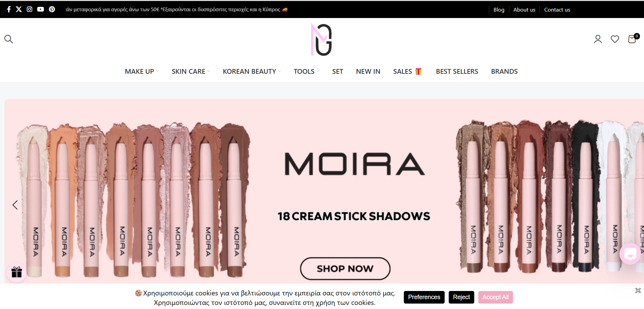644x309 pixels.
Task: Dismiss the cookie banner with X
Action: click(638, 290)
